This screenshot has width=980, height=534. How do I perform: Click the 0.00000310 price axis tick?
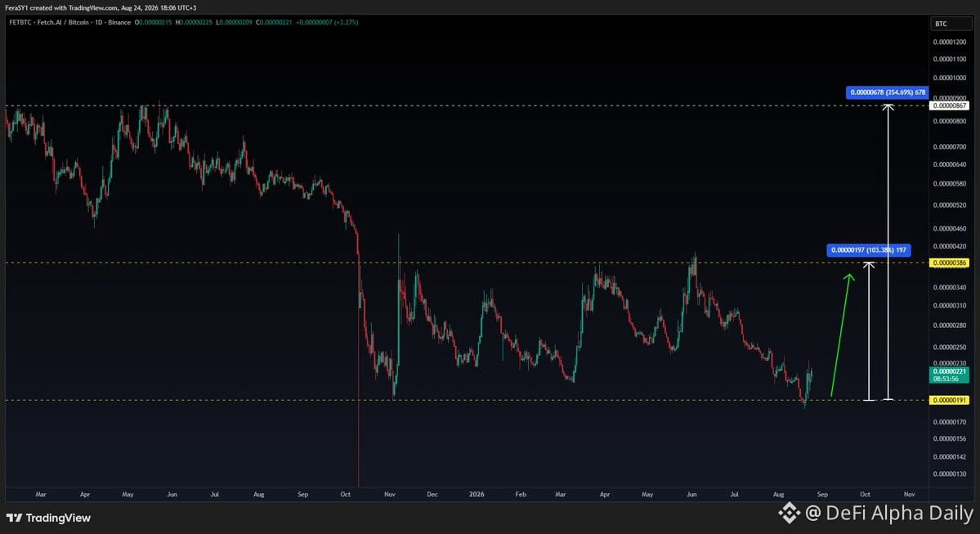point(950,306)
